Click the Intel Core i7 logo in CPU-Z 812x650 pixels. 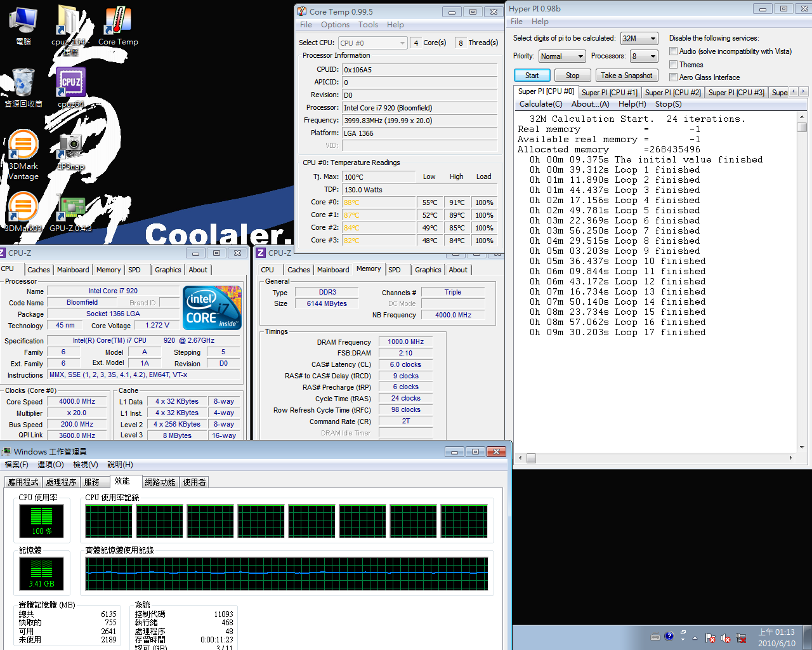click(212, 308)
